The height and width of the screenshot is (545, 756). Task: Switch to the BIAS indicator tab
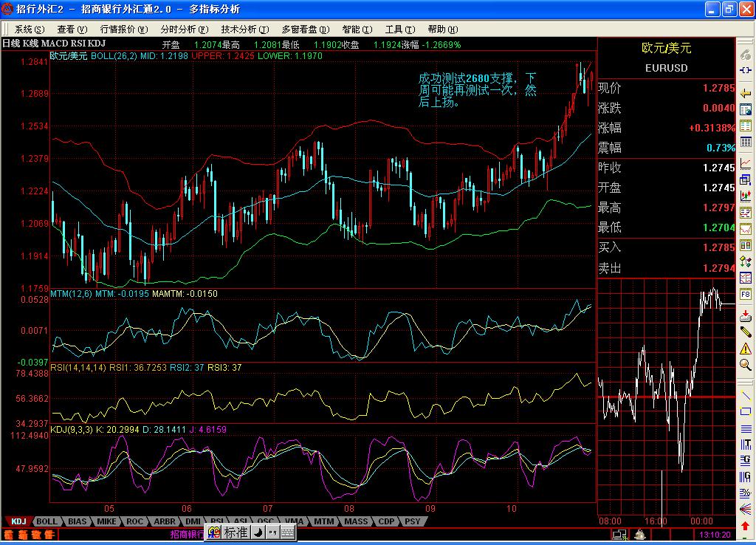pos(77,521)
